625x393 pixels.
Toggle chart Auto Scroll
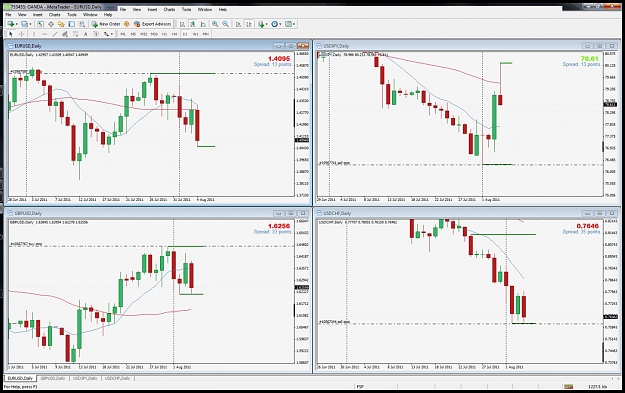click(x=238, y=24)
